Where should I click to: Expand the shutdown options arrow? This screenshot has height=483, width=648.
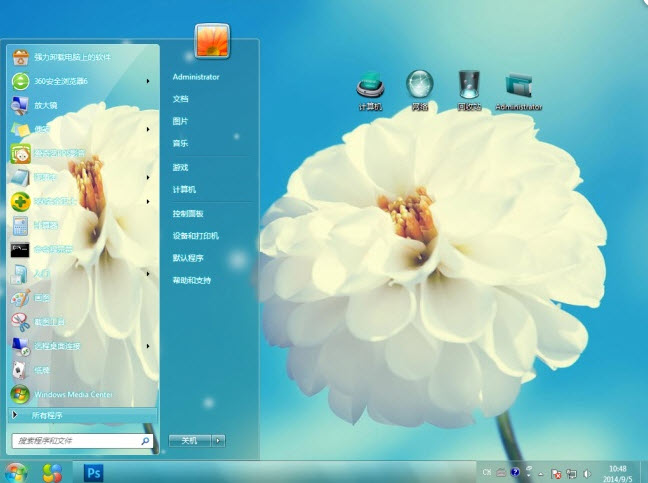[x=218, y=440]
